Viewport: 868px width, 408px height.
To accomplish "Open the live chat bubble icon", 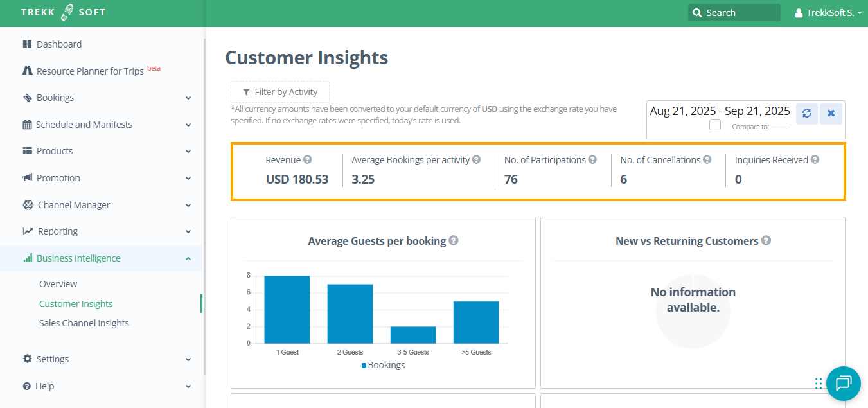I will tap(842, 384).
